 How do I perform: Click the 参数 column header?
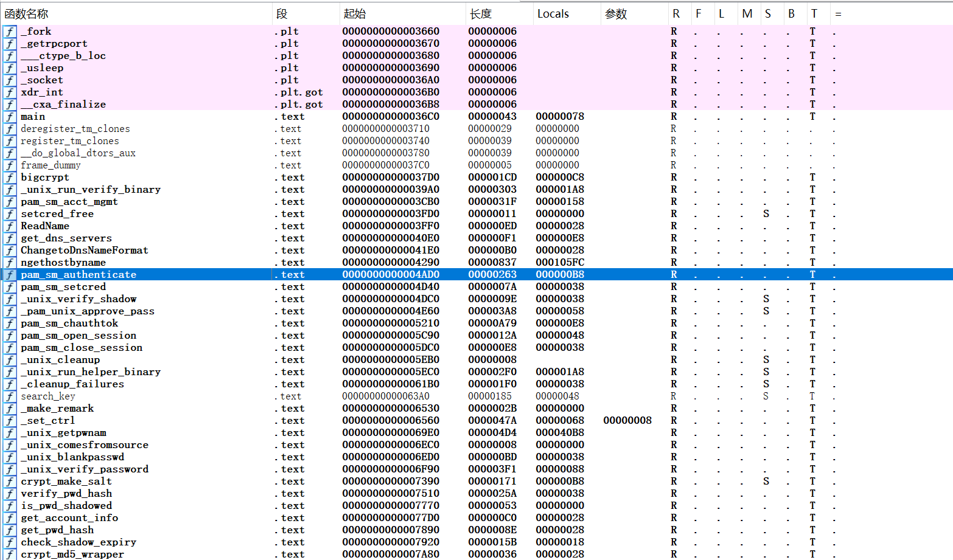[616, 14]
